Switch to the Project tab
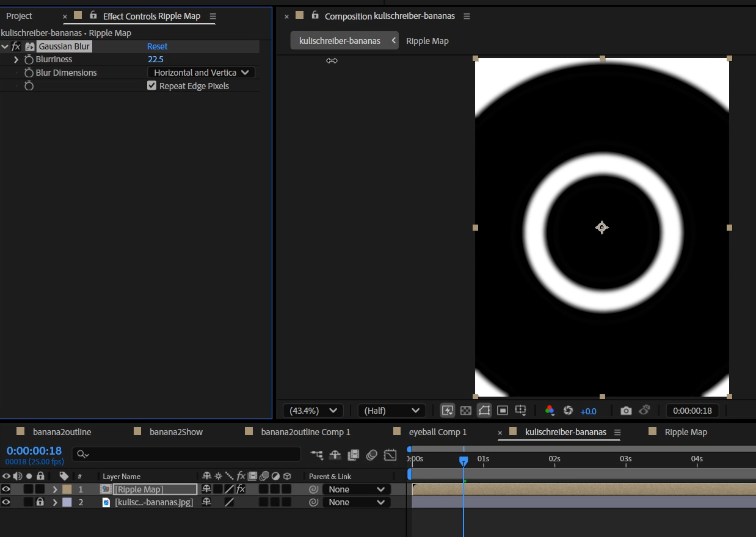The height and width of the screenshot is (537, 756). click(x=19, y=16)
